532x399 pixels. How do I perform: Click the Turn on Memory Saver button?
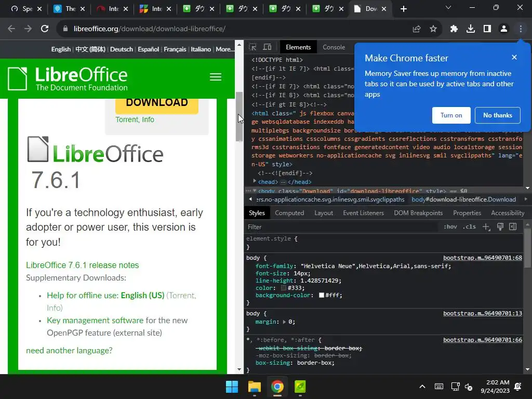point(451,115)
